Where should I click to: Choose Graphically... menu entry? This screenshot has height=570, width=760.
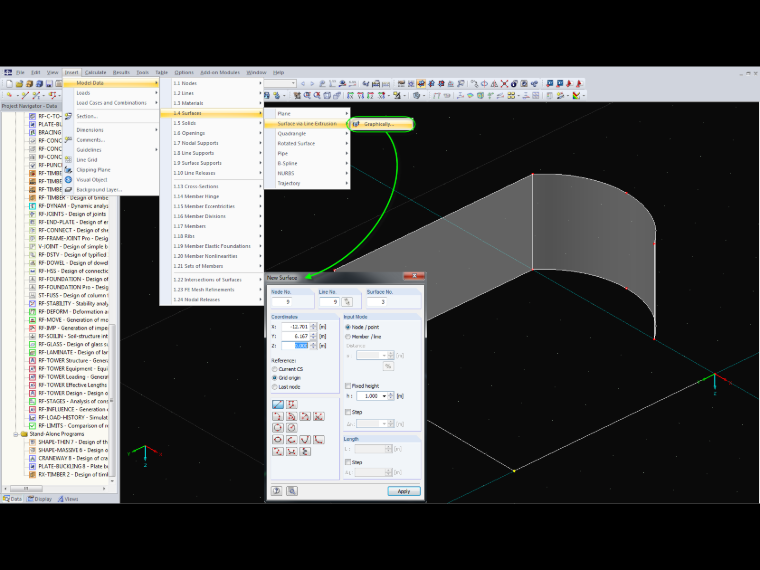[382, 124]
